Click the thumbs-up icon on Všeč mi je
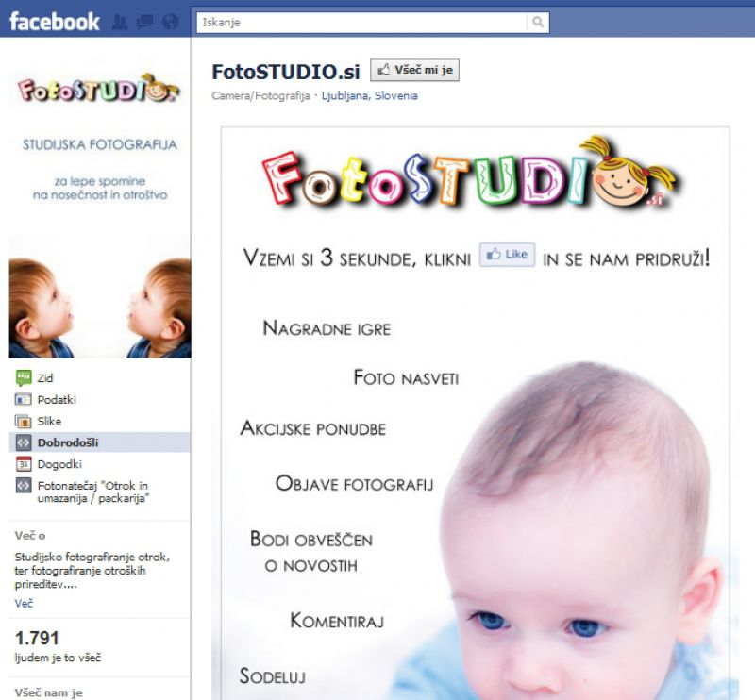The width and height of the screenshot is (755, 700). 384,70
